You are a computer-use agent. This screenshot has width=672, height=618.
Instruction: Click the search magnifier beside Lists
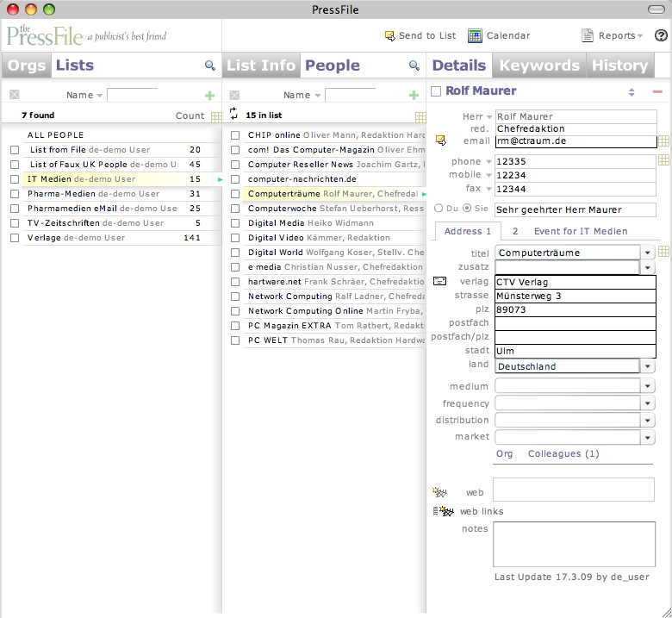(x=210, y=66)
